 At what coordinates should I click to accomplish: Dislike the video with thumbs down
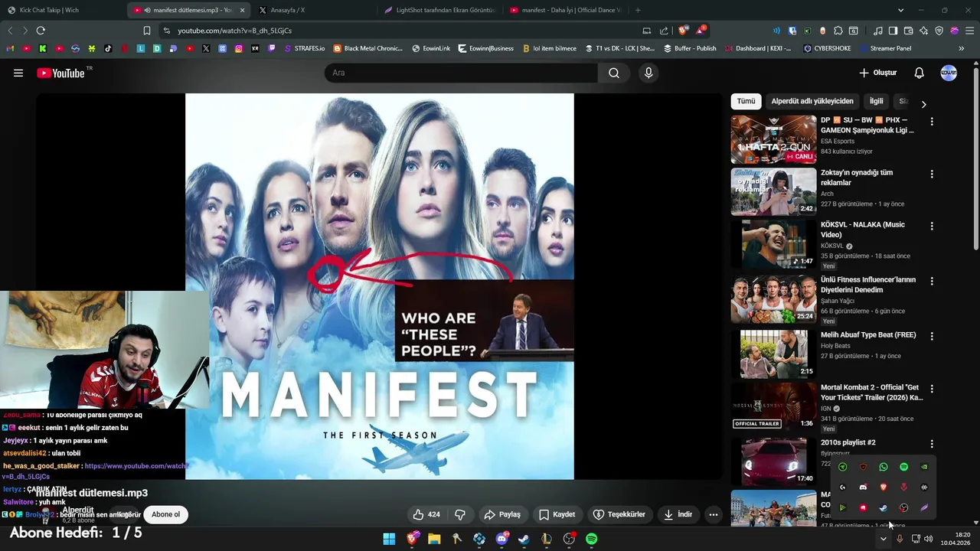click(x=460, y=514)
